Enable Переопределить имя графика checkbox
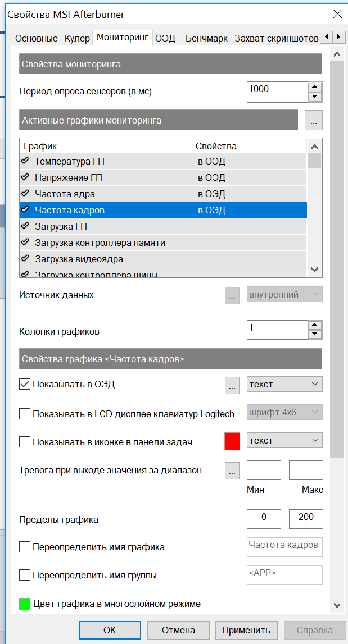Image resolution: width=348 pixels, height=644 pixels. click(25, 547)
